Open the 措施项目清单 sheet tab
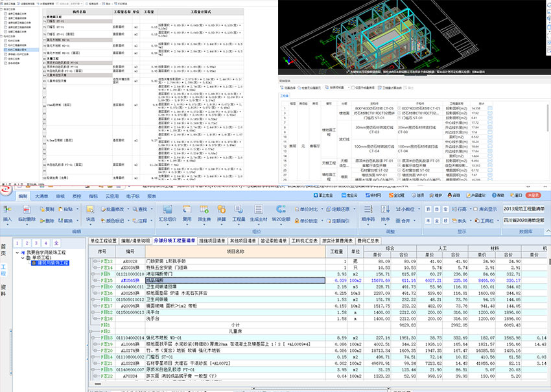This screenshot has width=551, height=392. (212, 241)
